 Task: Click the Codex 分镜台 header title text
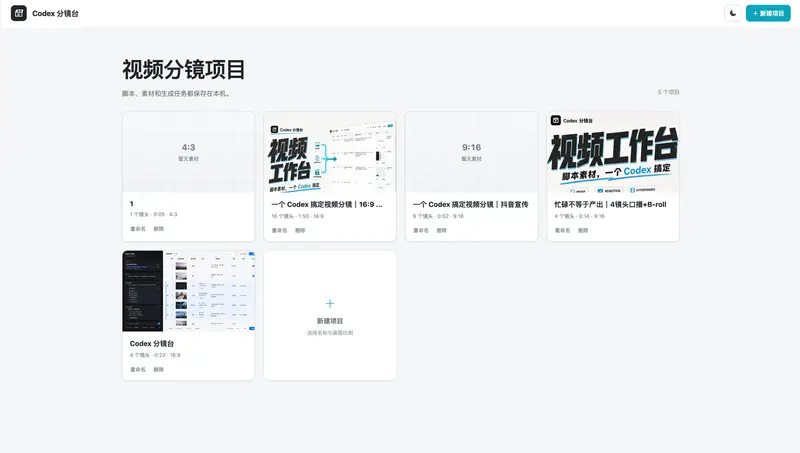pyautogui.click(x=55, y=13)
